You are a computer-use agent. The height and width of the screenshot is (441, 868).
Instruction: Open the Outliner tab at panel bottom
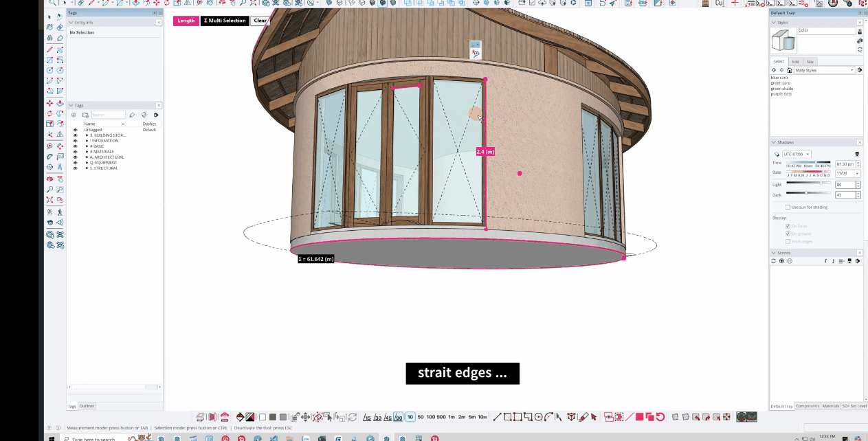tap(87, 406)
